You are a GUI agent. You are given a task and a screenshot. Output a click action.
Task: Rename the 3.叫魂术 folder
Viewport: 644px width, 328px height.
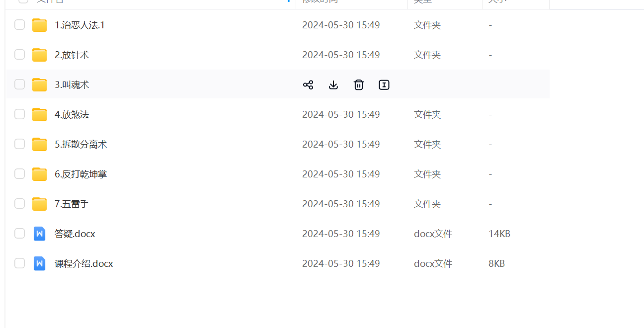click(384, 85)
